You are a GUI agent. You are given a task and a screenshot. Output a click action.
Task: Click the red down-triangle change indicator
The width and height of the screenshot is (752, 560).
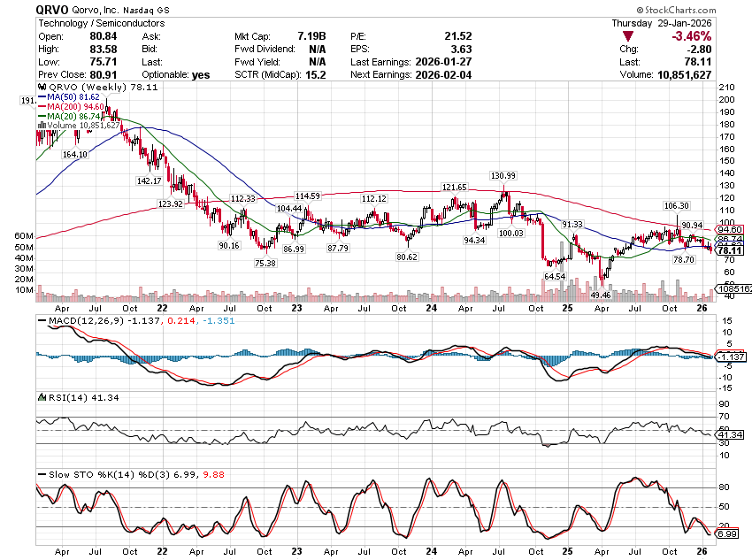click(x=627, y=35)
